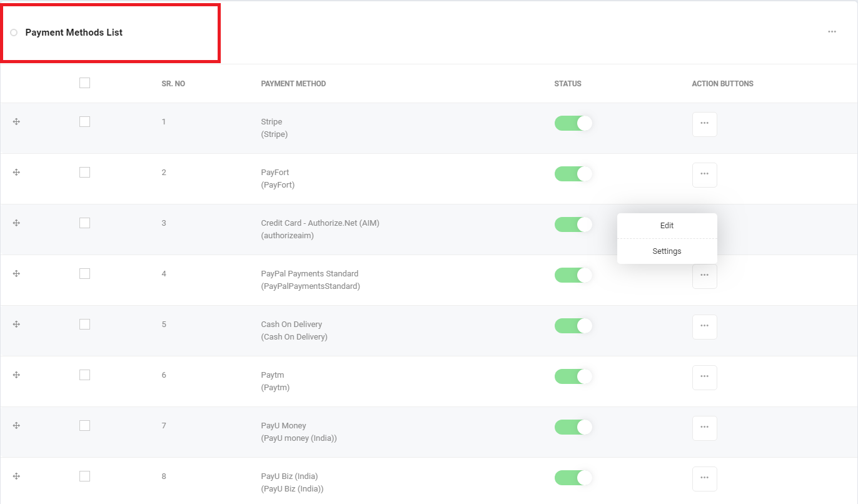Open the three-dot menu at page top right
The image size is (858, 504).
pos(832,32)
